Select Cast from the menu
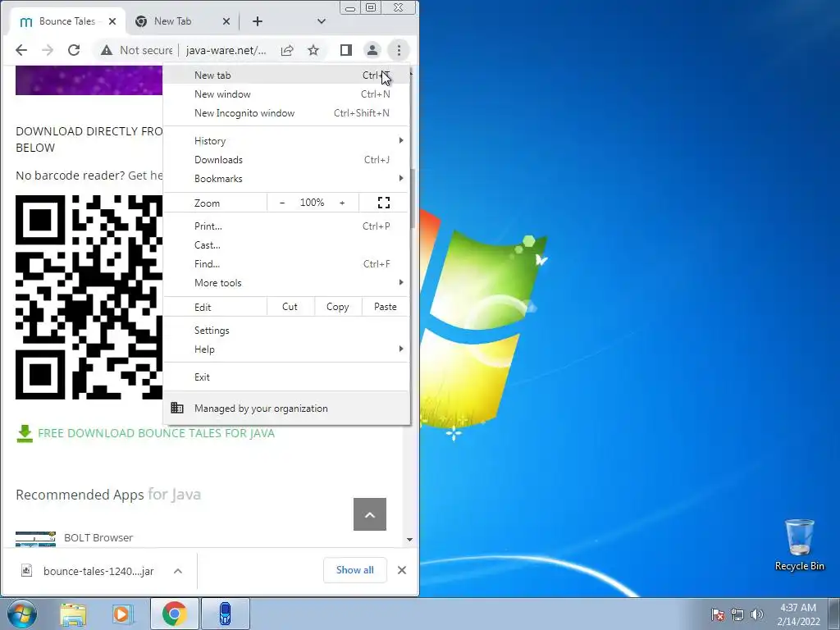The width and height of the screenshot is (840, 630). click(286, 244)
